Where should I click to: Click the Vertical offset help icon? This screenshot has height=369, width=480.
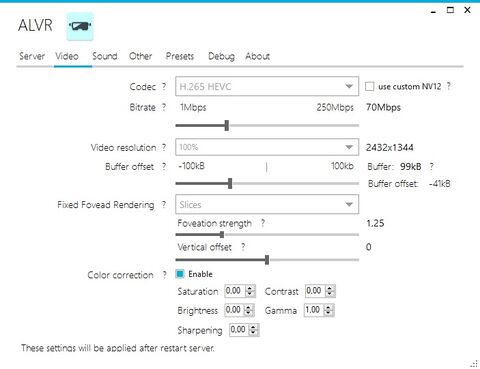click(243, 247)
